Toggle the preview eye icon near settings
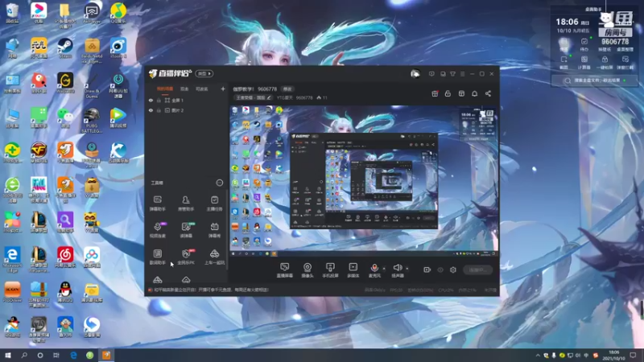This screenshot has width=644, height=362. pos(440,269)
